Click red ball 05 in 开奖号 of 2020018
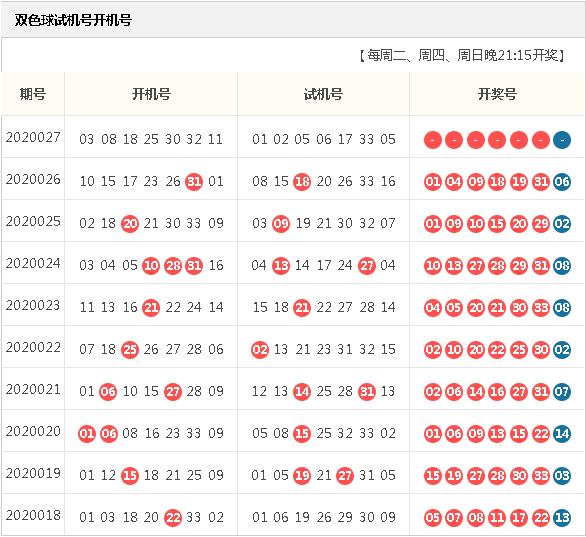The width and height of the screenshot is (586, 537). click(433, 518)
